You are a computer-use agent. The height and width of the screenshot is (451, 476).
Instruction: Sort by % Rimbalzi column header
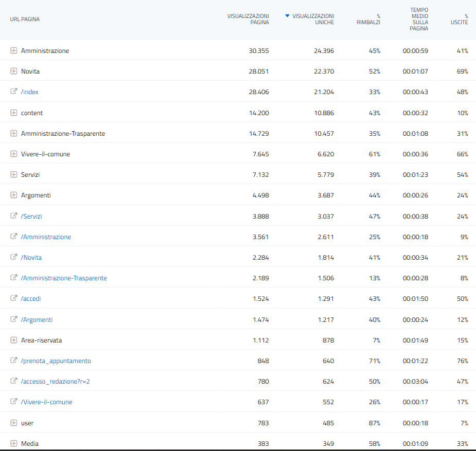368,19
